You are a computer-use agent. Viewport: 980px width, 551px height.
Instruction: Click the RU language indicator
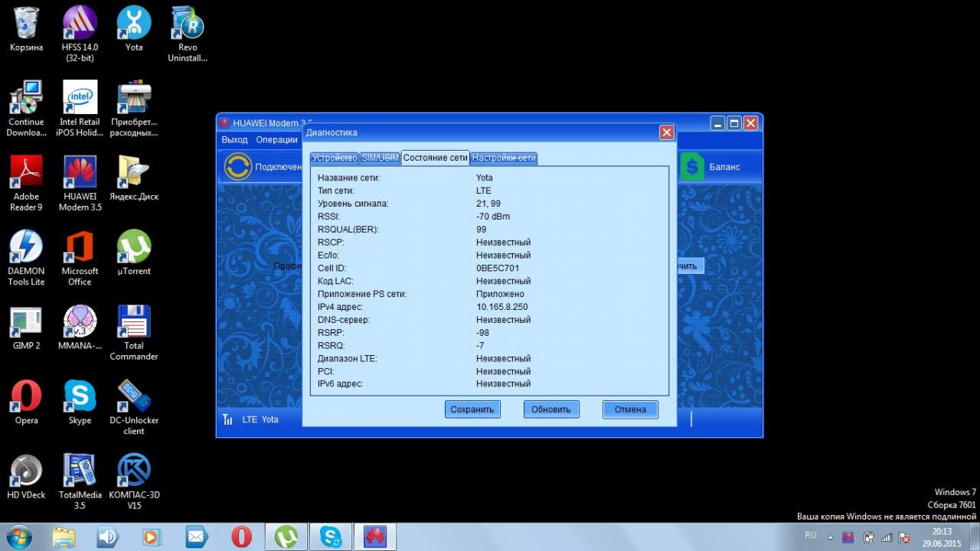[x=811, y=536]
